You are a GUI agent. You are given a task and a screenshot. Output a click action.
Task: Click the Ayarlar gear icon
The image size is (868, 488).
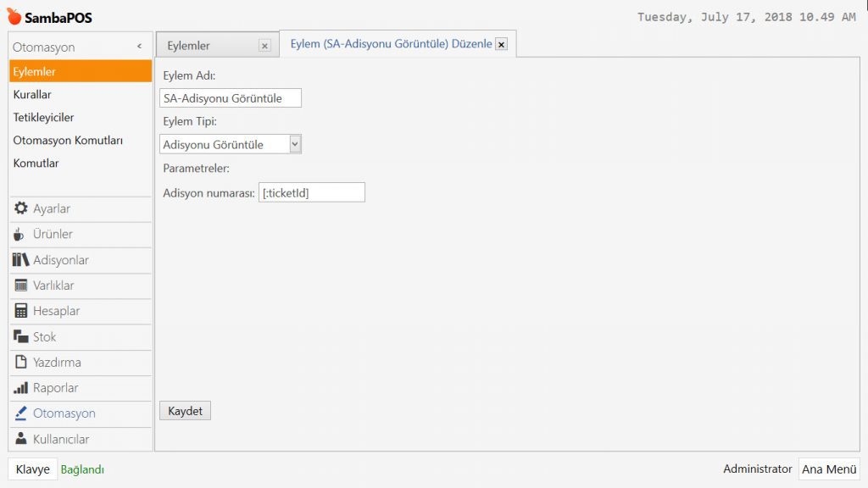point(21,208)
